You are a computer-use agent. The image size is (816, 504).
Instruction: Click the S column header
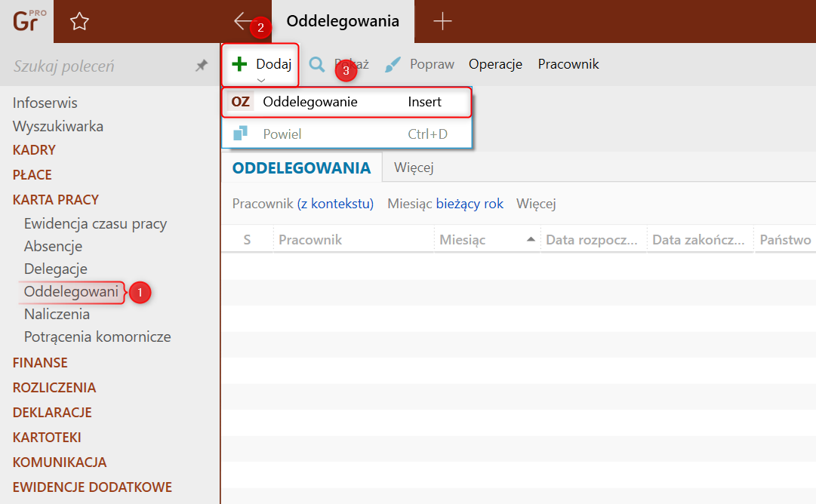(247, 240)
